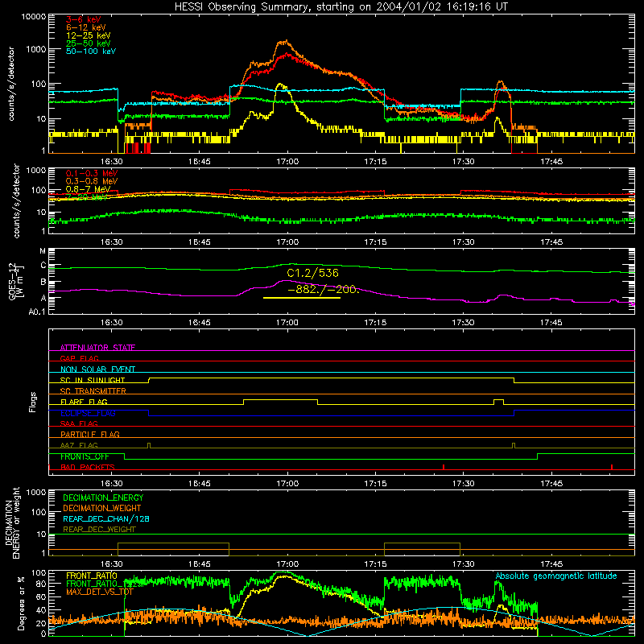The height and width of the screenshot is (644, 644).
Task: Click the "FLARE_FLAG" label
Action: pos(84,402)
